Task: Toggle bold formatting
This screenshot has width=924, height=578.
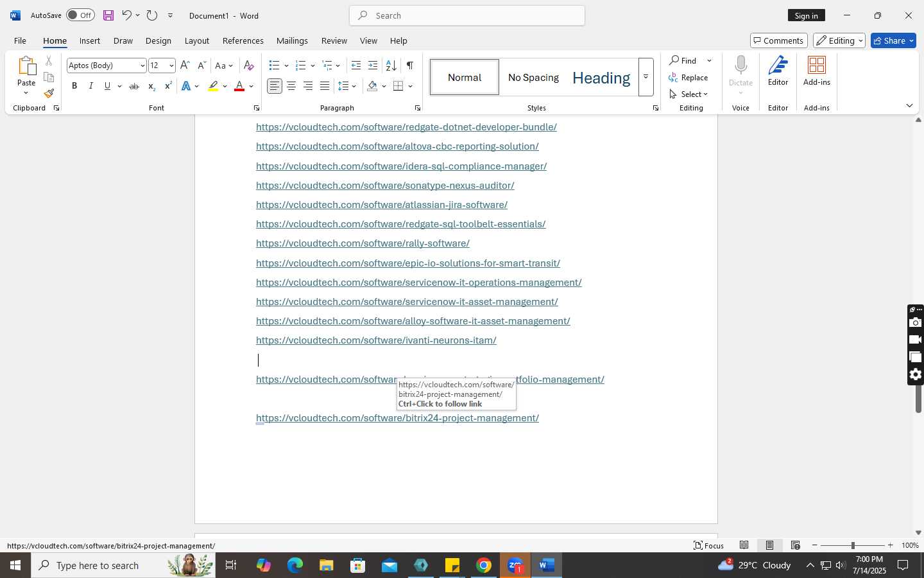Action: pyautogui.click(x=74, y=86)
